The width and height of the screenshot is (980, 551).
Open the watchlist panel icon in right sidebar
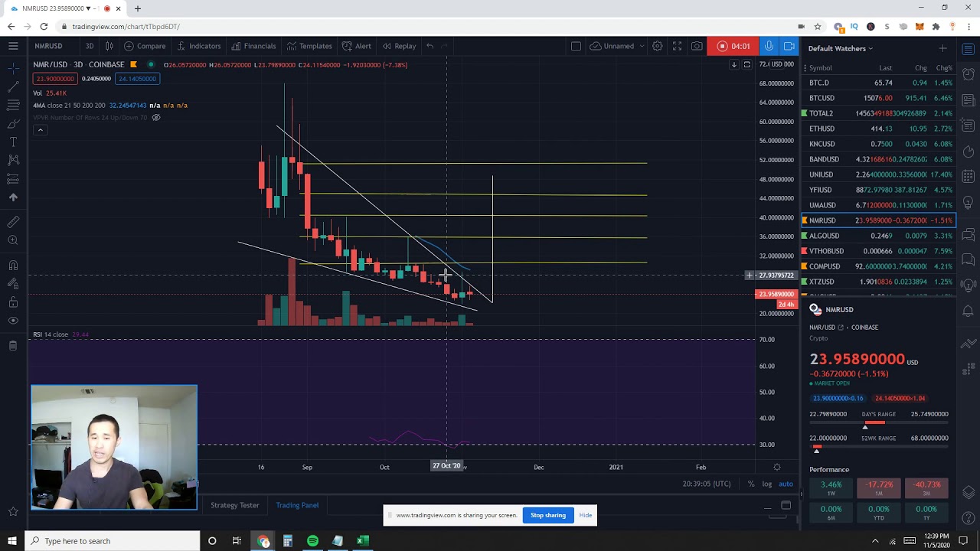click(x=968, y=48)
